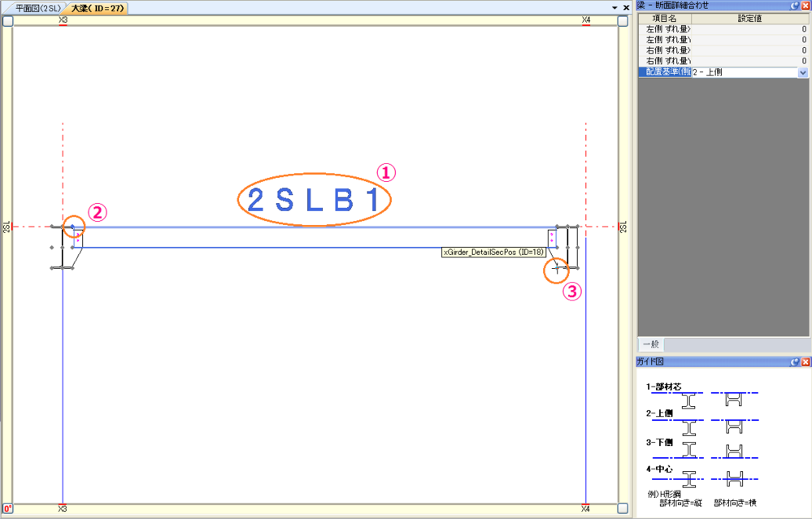Open the document tab list arrow
This screenshot has height=519, width=812.
pyautogui.click(x=614, y=8)
